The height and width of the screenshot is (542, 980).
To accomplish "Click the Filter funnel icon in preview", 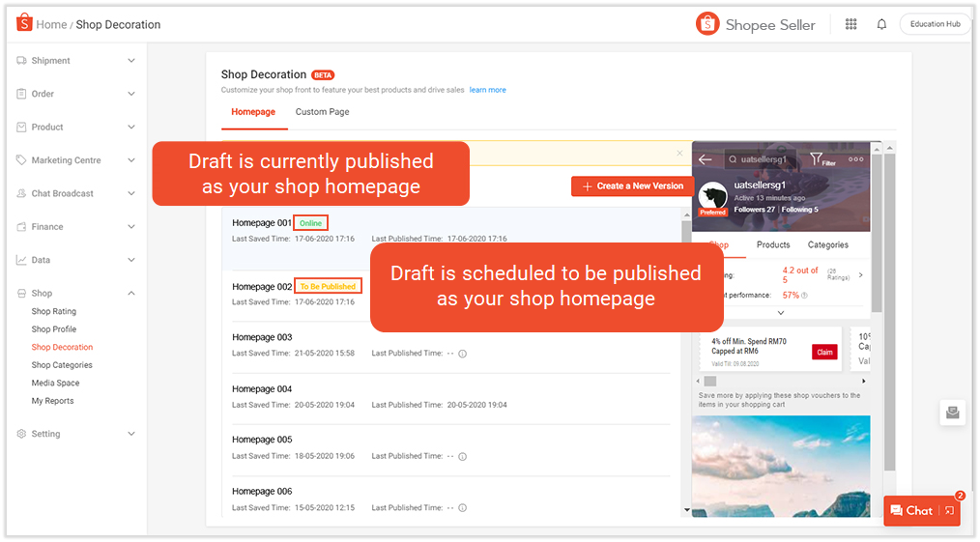I will 817,158.
